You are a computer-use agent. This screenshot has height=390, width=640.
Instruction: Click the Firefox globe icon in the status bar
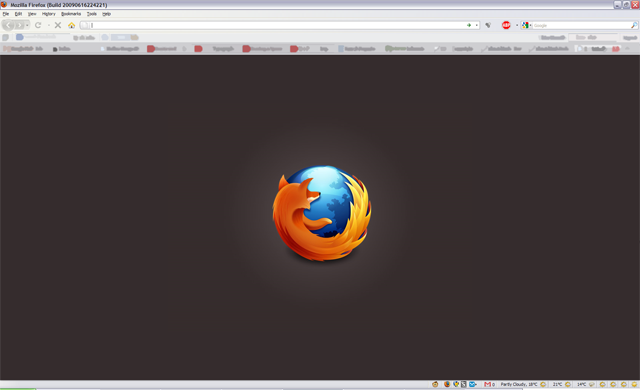(x=447, y=384)
